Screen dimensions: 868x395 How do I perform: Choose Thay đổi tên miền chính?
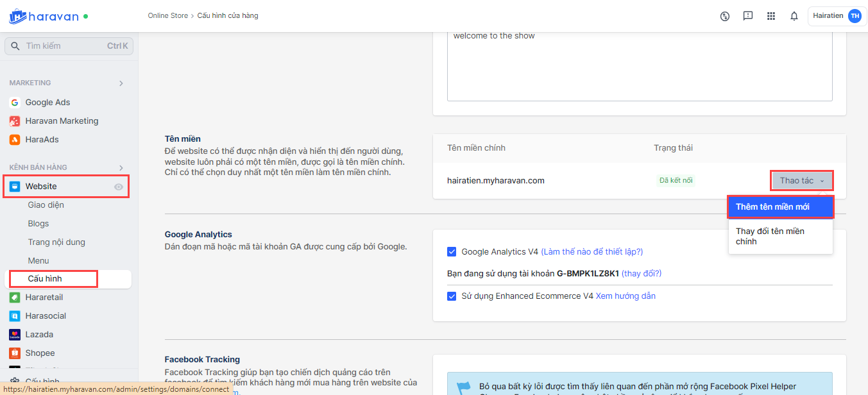[770, 236]
